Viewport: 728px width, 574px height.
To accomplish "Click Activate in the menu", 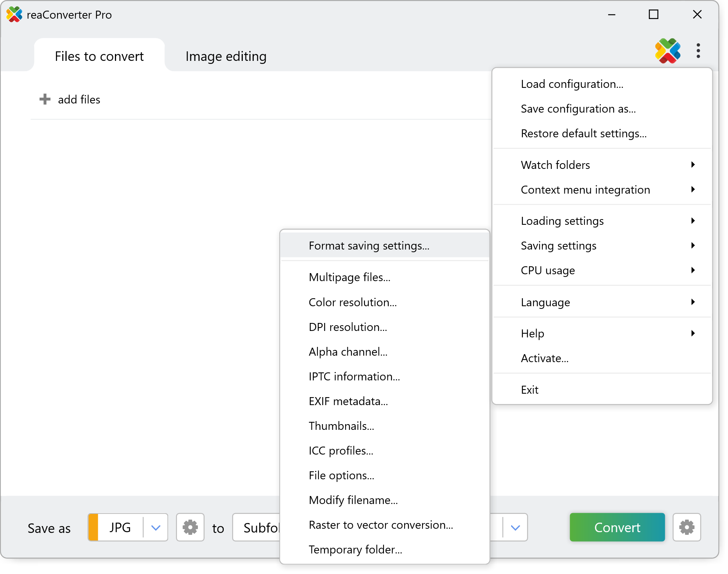I will pos(544,358).
